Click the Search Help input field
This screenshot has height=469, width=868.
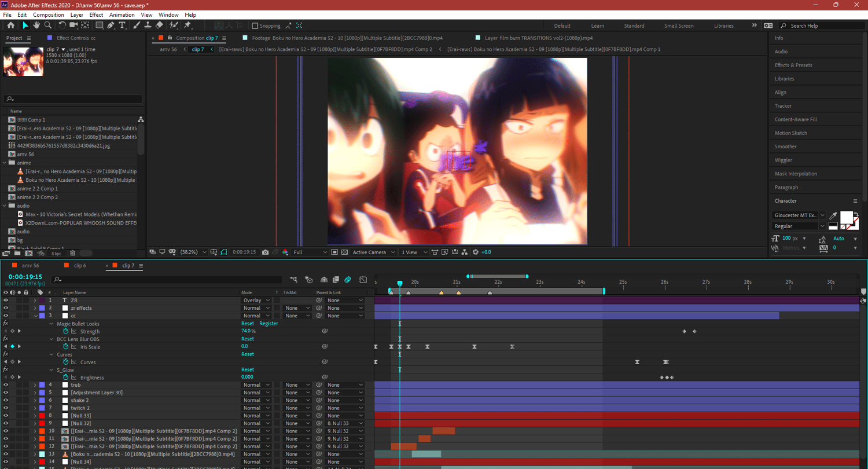click(x=821, y=25)
